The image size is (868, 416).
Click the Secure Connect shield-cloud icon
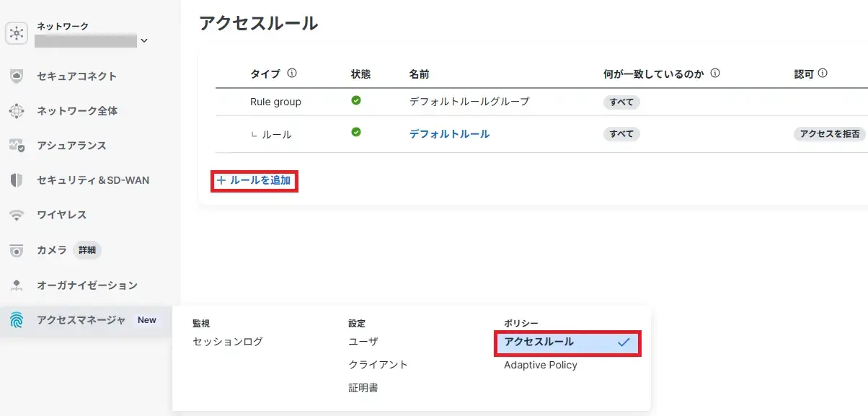[x=17, y=76]
